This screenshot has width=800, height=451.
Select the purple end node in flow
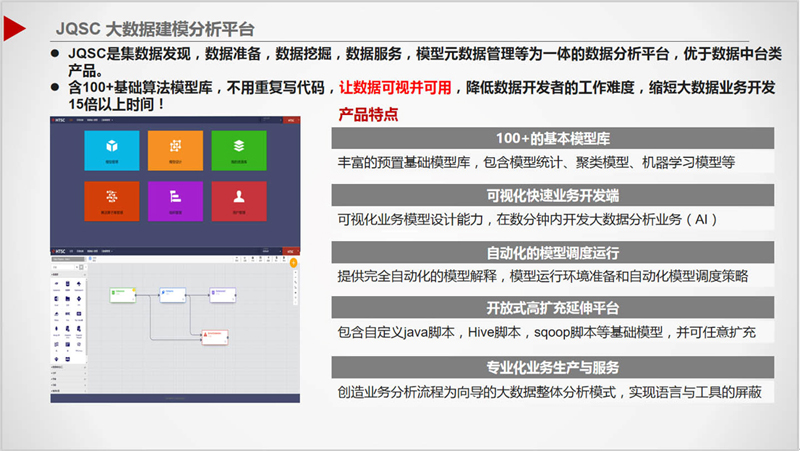(223, 294)
